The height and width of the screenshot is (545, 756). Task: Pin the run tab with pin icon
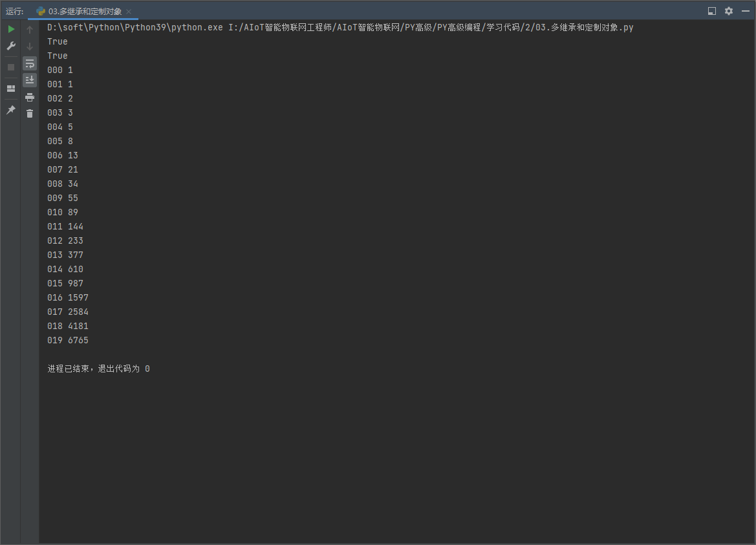[x=11, y=110]
